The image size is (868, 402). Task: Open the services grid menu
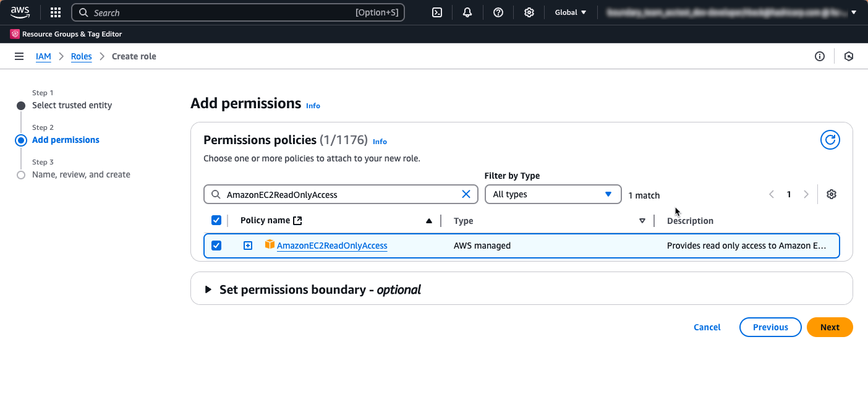point(56,12)
